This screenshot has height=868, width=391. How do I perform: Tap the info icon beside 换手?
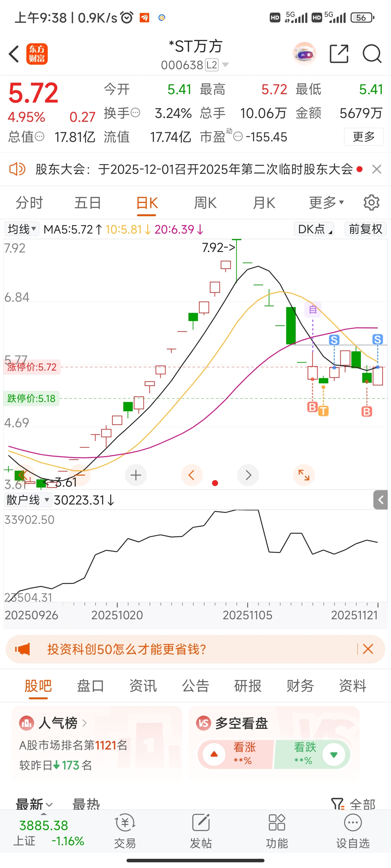(x=135, y=113)
